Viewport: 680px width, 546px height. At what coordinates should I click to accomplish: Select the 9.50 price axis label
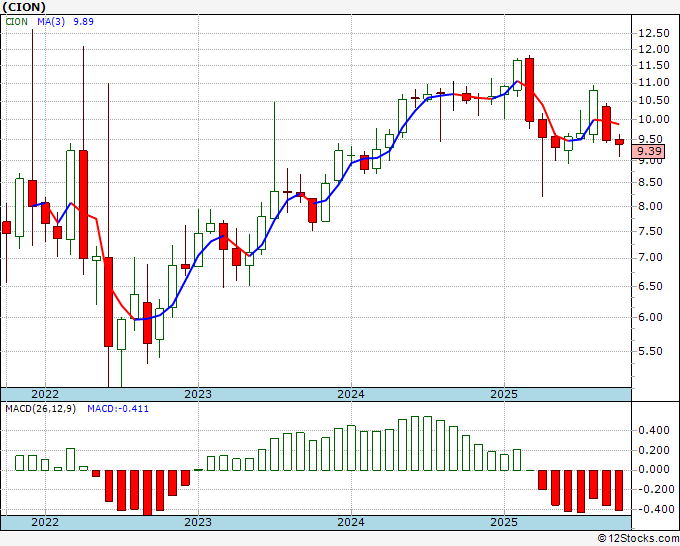(x=651, y=140)
